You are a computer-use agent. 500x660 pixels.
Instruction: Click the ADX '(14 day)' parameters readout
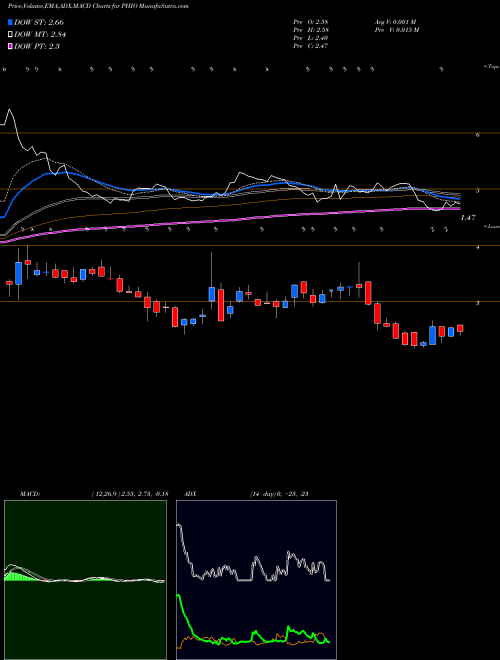click(279, 494)
